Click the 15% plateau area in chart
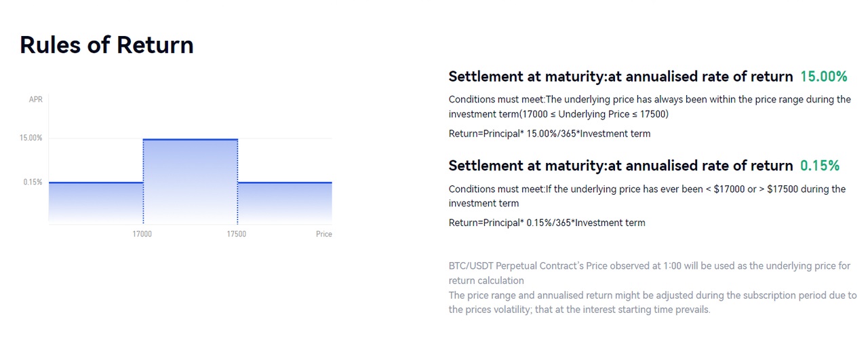This screenshot has width=868, height=353. click(x=190, y=176)
